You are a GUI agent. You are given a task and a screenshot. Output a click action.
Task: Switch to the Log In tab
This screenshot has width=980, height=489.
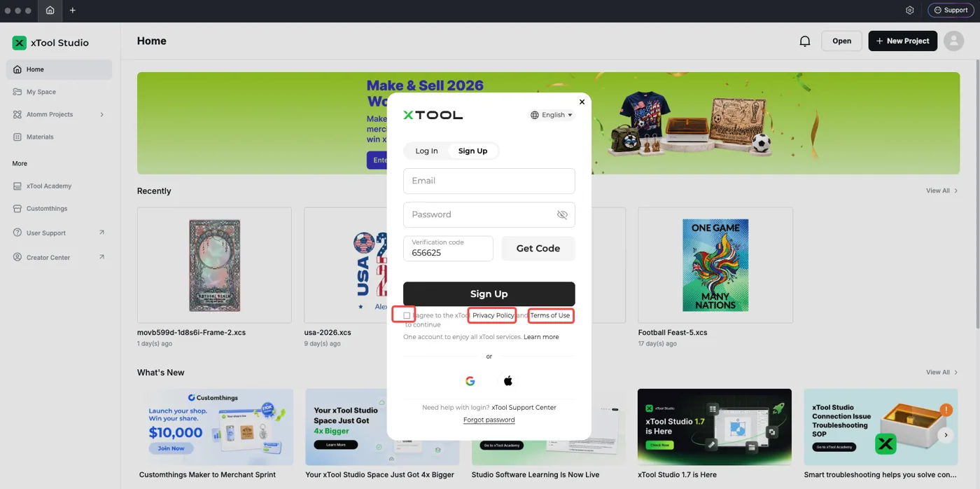[x=426, y=151]
